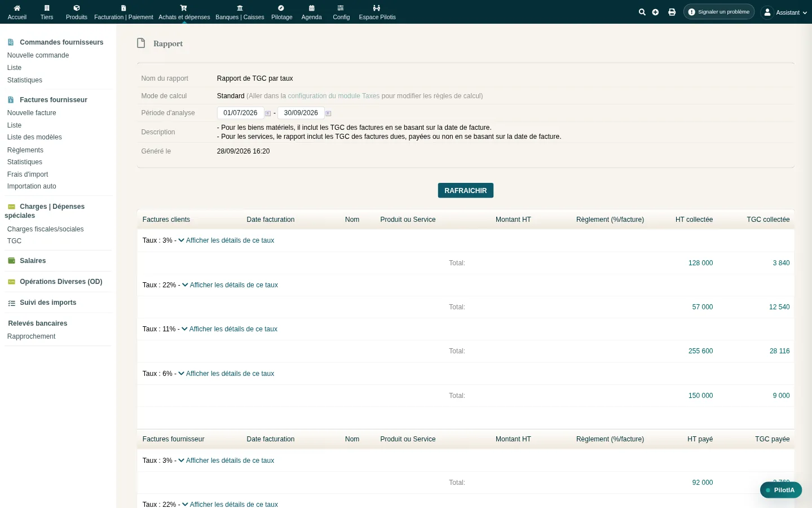Expand details for customer rate 3%
812x508 pixels.
226,240
